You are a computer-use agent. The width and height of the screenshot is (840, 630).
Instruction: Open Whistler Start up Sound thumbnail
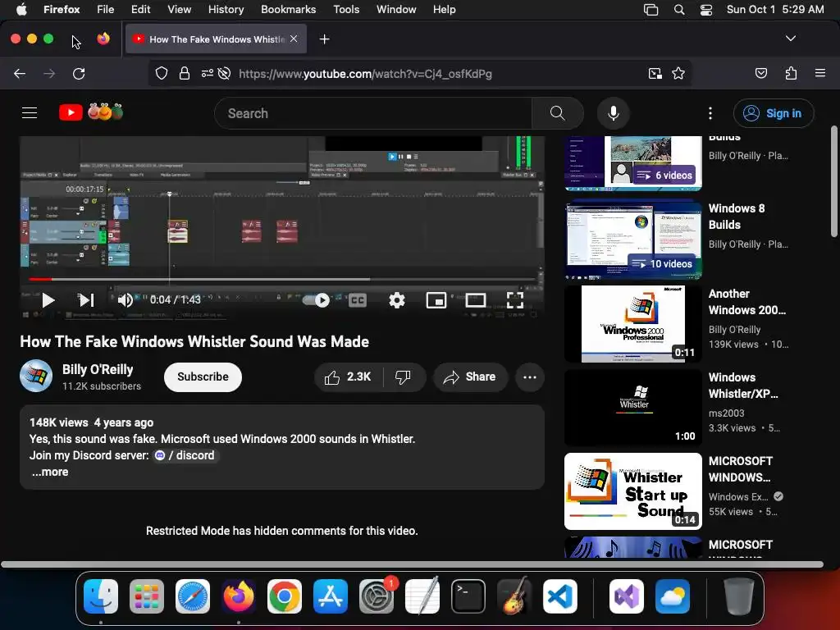coord(633,491)
